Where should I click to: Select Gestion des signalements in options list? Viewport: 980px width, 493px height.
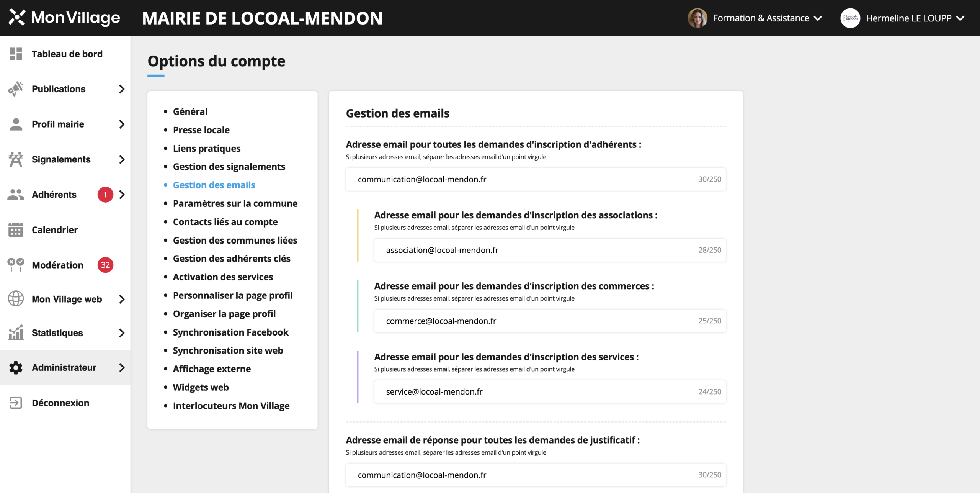229,167
